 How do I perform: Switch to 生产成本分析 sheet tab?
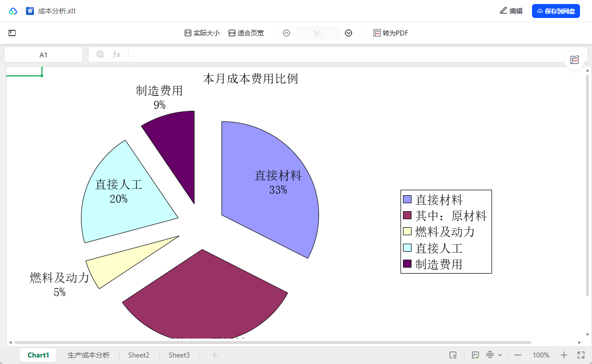coord(88,355)
